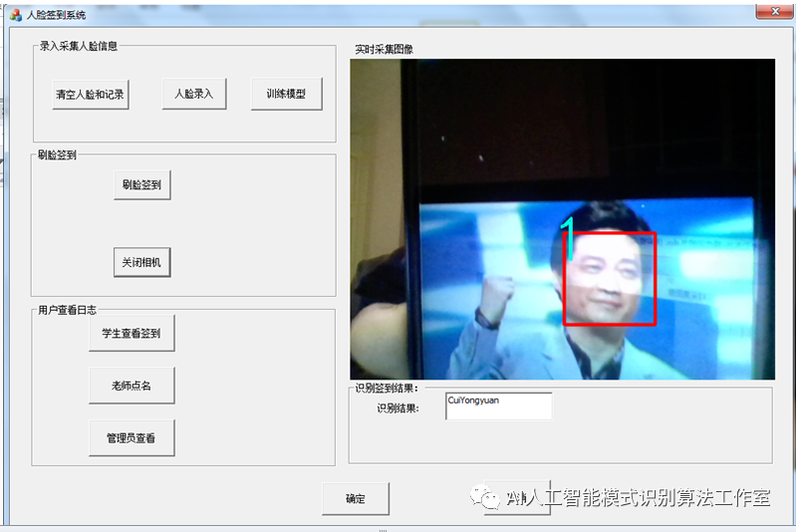Open the 管理员查看 admin view

click(x=132, y=437)
